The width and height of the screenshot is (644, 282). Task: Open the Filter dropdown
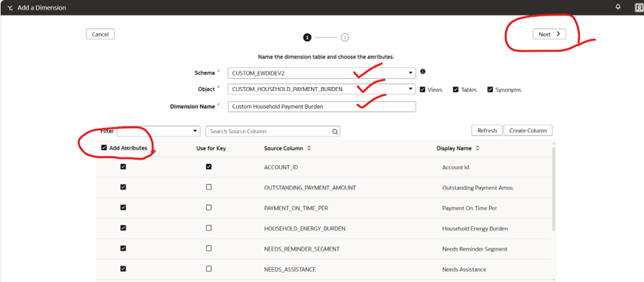point(158,131)
